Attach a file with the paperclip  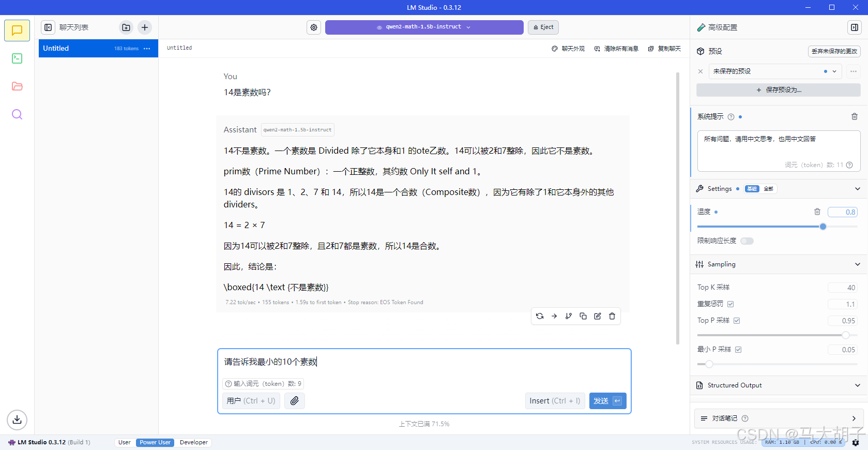pos(294,401)
